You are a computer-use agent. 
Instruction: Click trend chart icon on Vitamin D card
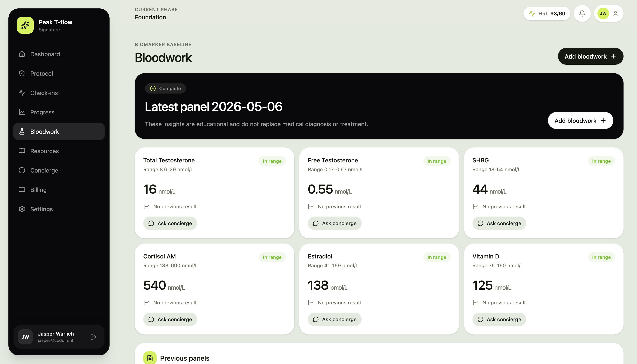475,302
